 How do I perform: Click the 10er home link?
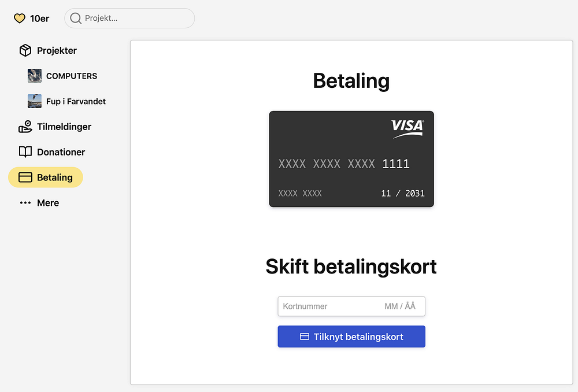pos(39,19)
